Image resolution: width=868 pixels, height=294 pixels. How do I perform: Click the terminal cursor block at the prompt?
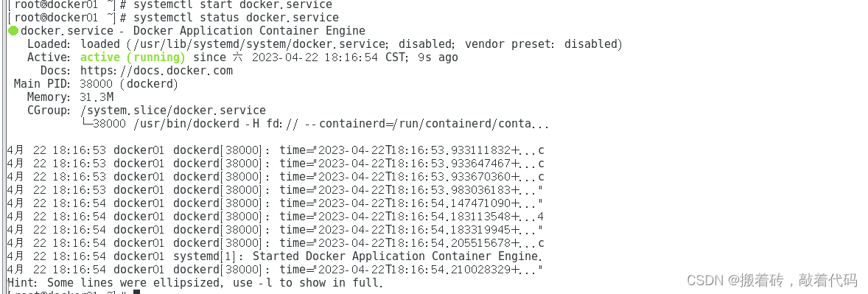(x=137, y=292)
